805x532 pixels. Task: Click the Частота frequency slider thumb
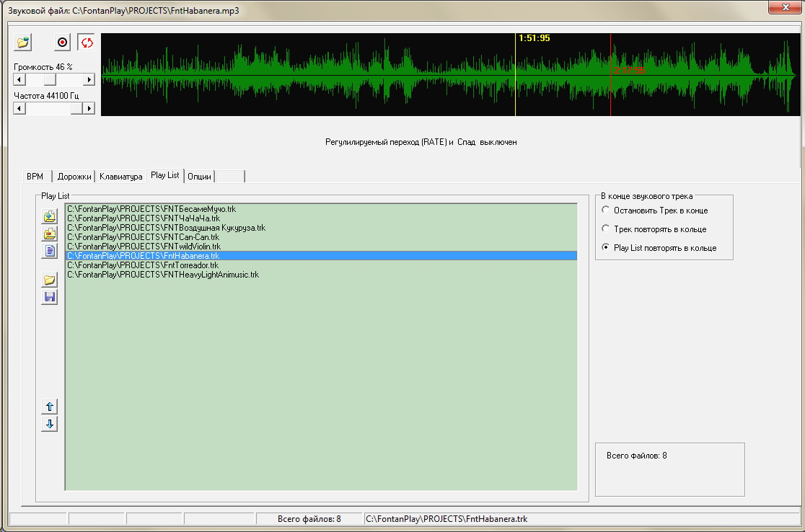click(77, 108)
